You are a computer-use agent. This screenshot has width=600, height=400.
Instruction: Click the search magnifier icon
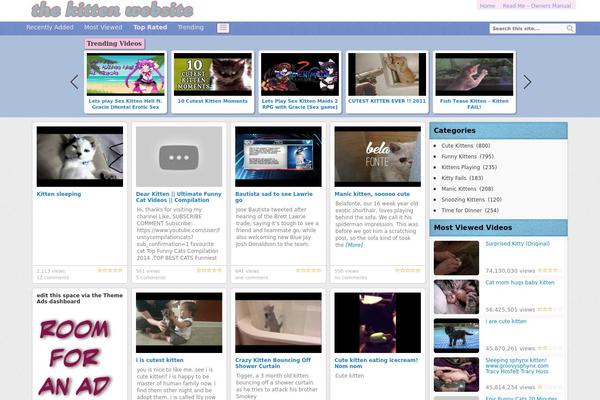tap(570, 28)
